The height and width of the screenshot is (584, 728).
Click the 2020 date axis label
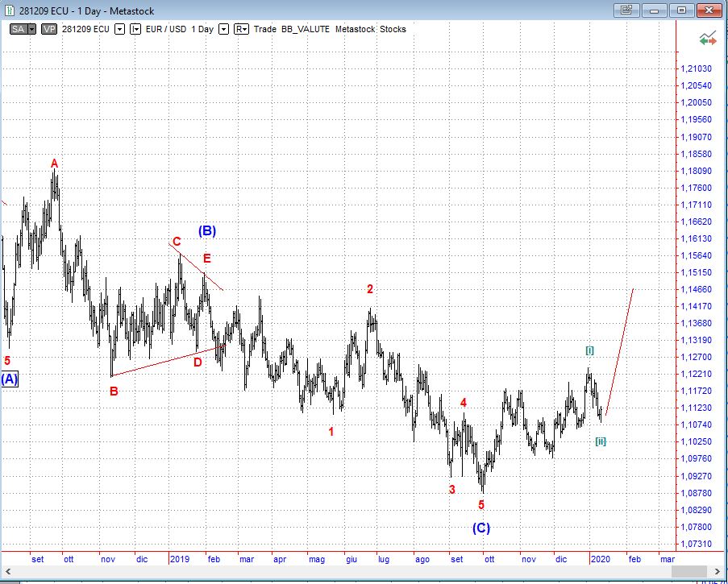point(601,559)
